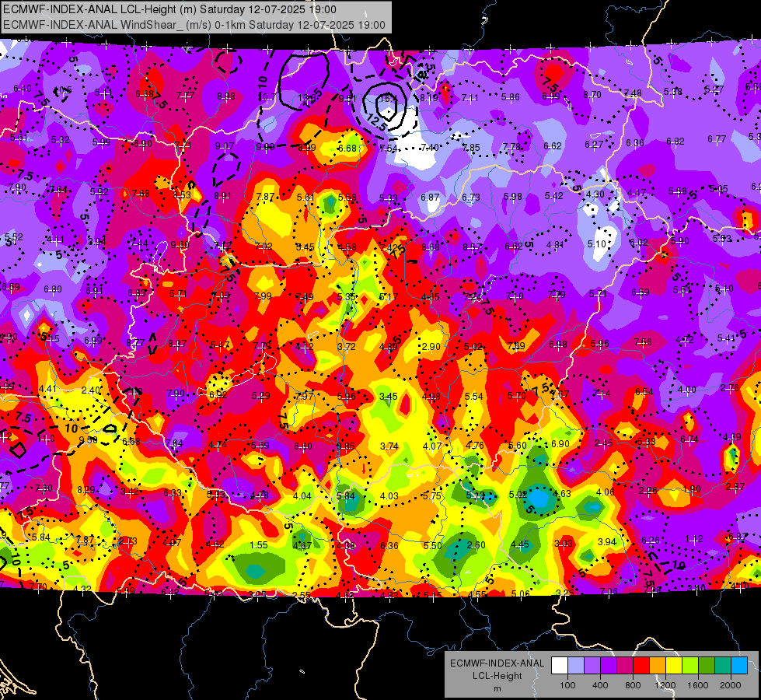Image resolution: width=761 pixels, height=700 pixels.
Task: Click the wind shear value 4.81
Action: pyautogui.click(x=555, y=245)
